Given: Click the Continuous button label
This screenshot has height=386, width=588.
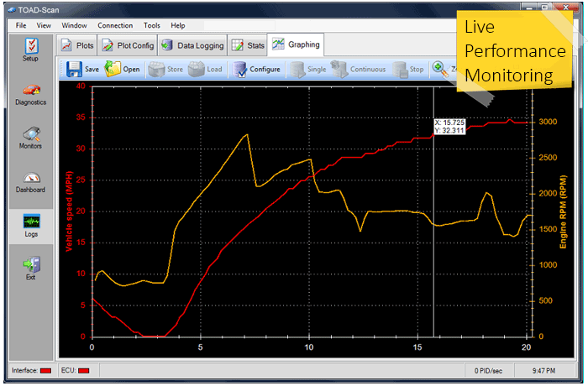Looking at the screenshot, I should coord(368,70).
